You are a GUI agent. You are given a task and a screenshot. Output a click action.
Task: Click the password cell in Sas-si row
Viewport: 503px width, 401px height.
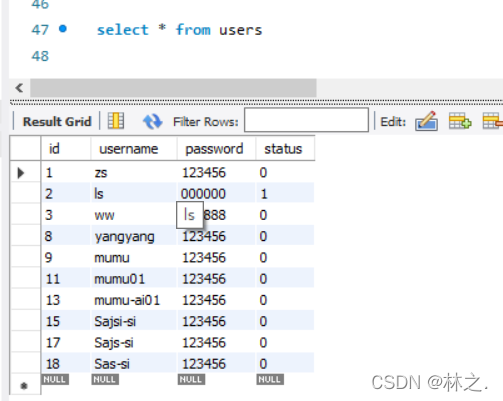(216, 364)
